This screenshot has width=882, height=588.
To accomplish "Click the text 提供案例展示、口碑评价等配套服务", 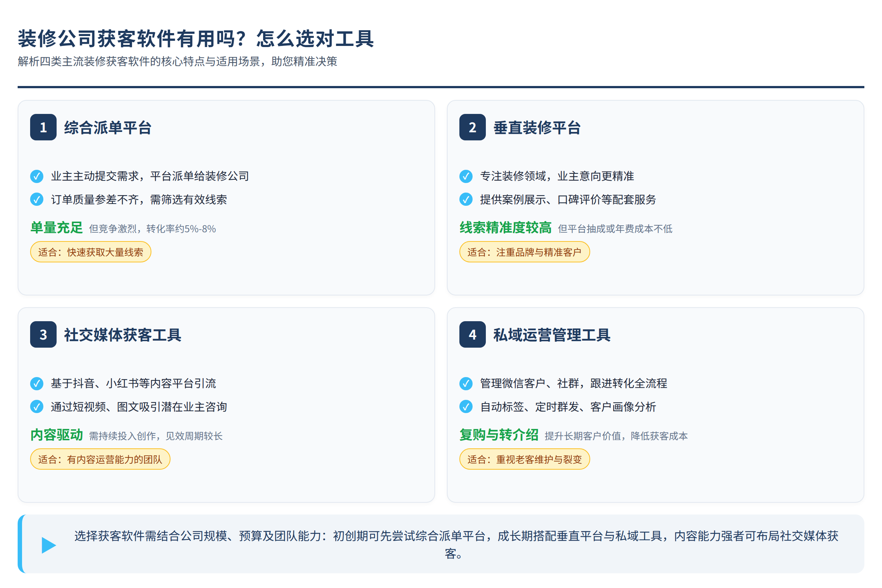I will pyautogui.click(x=569, y=200).
